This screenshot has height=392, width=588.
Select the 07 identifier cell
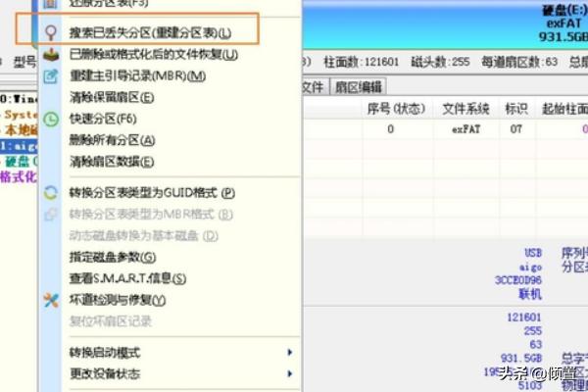click(x=516, y=129)
